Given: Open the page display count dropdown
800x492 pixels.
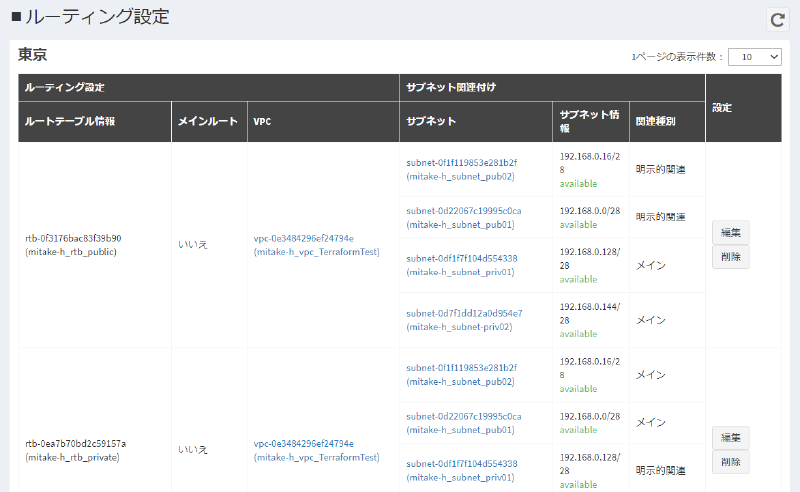Looking at the screenshot, I should tap(754, 57).
